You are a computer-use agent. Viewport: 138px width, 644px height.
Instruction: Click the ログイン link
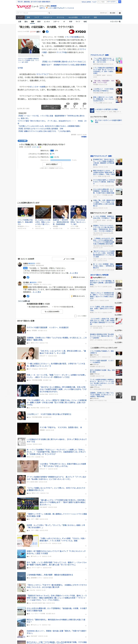42,8
